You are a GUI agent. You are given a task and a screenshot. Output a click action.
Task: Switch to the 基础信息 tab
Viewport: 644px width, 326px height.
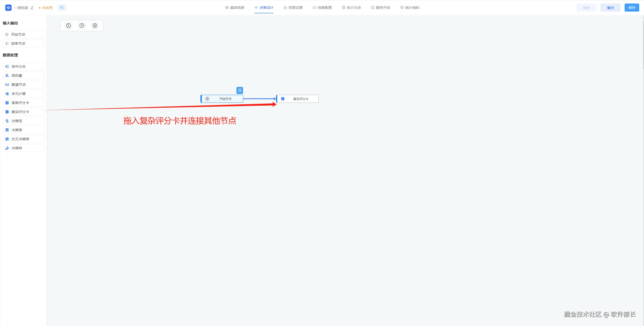(x=234, y=8)
